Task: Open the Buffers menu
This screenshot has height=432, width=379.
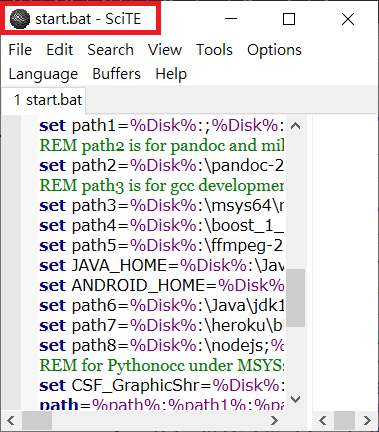Action: tap(116, 74)
